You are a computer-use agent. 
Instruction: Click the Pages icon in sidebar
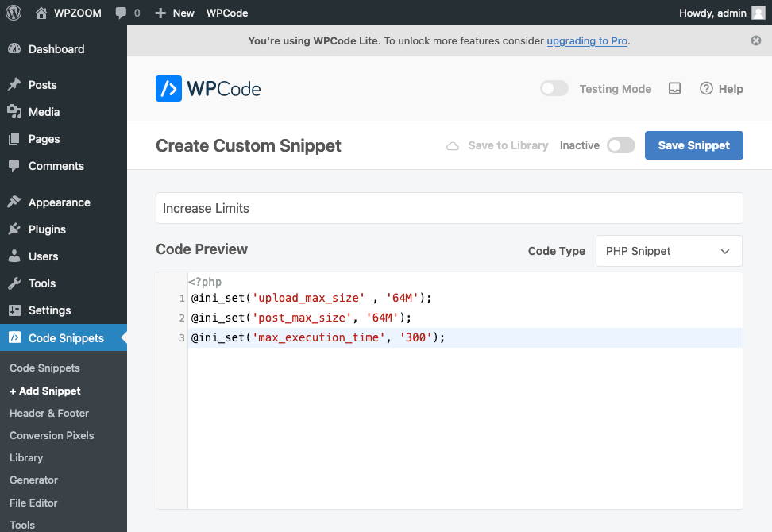14,139
